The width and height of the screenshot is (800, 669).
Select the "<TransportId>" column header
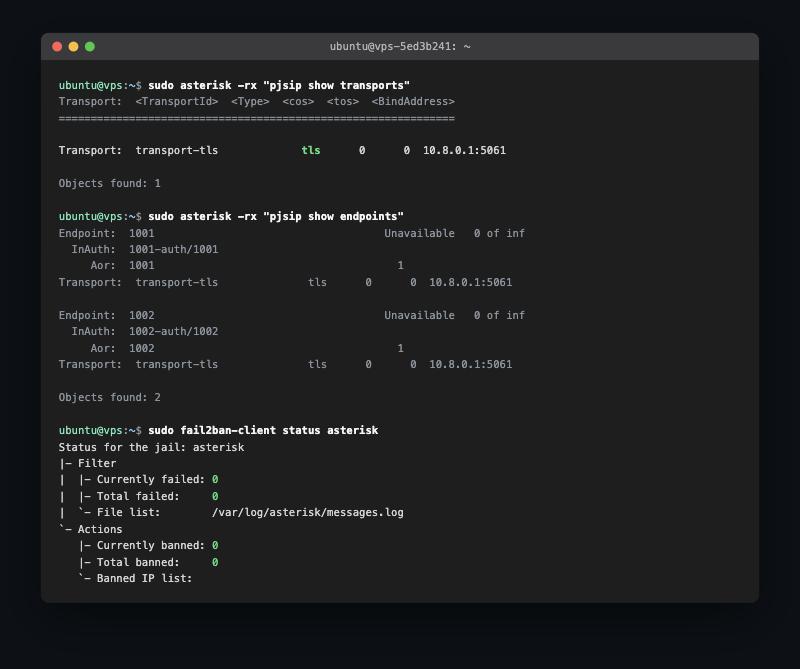coord(177,102)
